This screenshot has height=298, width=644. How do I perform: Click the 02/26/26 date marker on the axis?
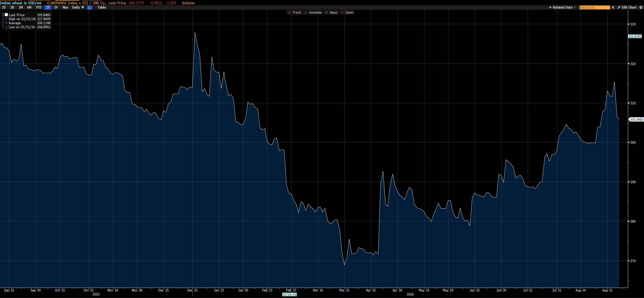(x=289, y=294)
